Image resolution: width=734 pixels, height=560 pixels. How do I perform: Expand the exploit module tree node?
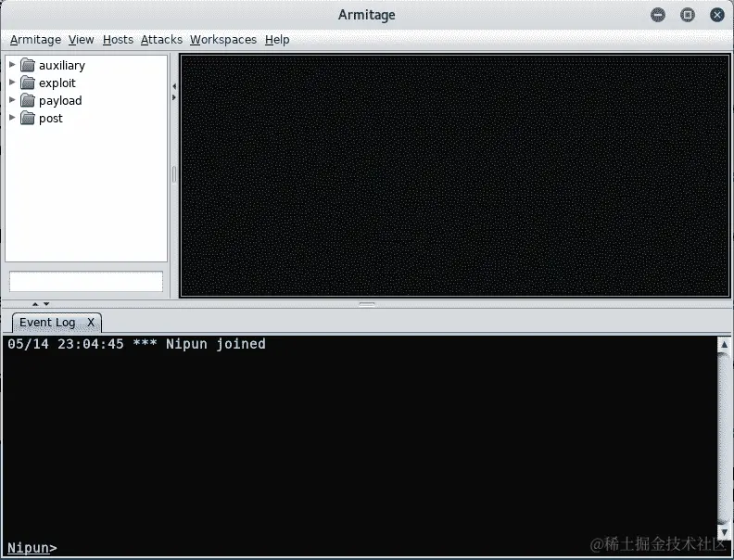[12, 83]
